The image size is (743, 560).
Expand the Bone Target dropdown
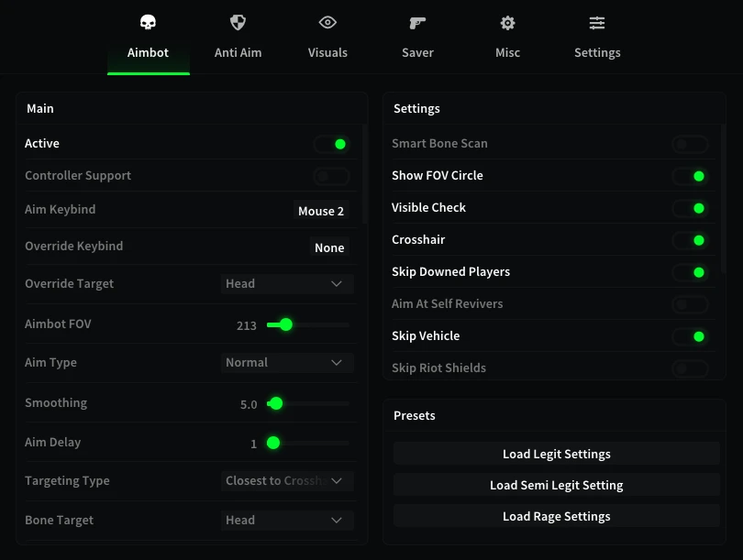(287, 521)
